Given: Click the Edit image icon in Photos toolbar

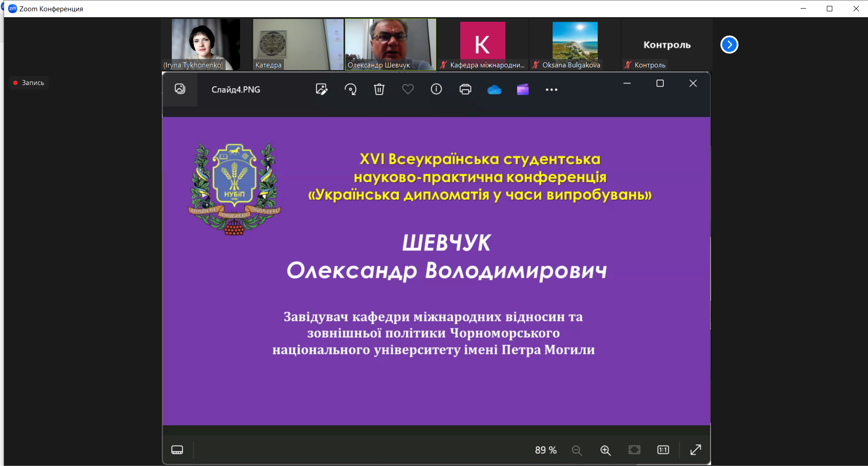Looking at the screenshot, I should pos(321,89).
